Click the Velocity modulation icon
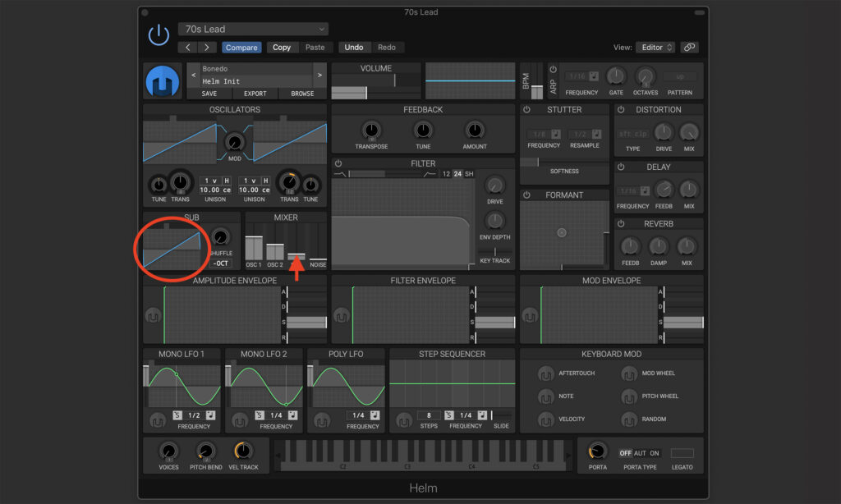 (546, 419)
